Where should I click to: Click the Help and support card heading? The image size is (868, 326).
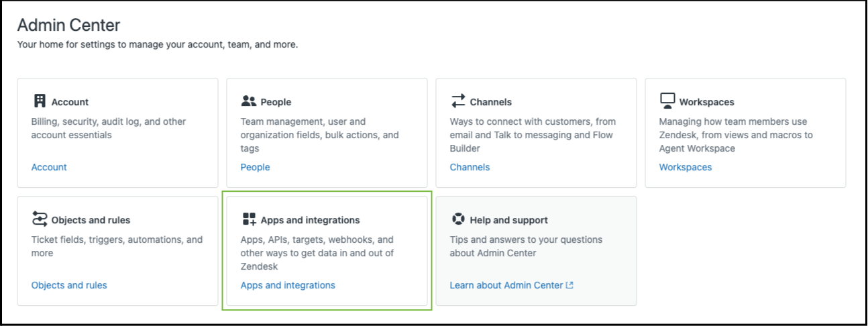508,220
